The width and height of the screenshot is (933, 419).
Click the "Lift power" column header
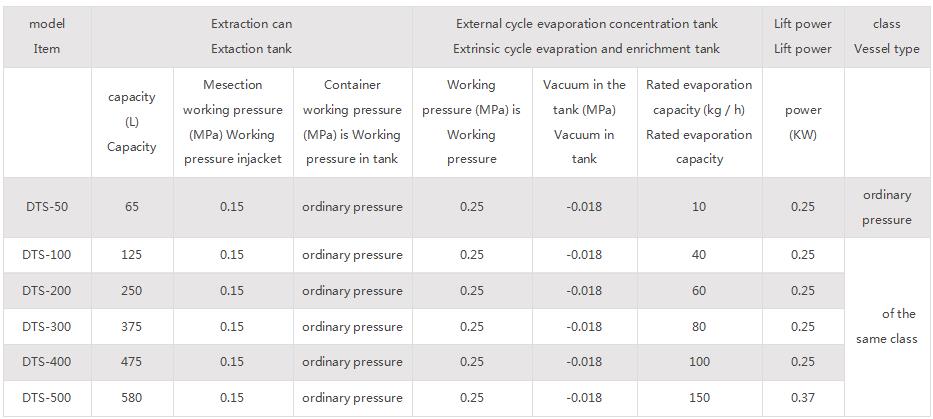coord(803,36)
